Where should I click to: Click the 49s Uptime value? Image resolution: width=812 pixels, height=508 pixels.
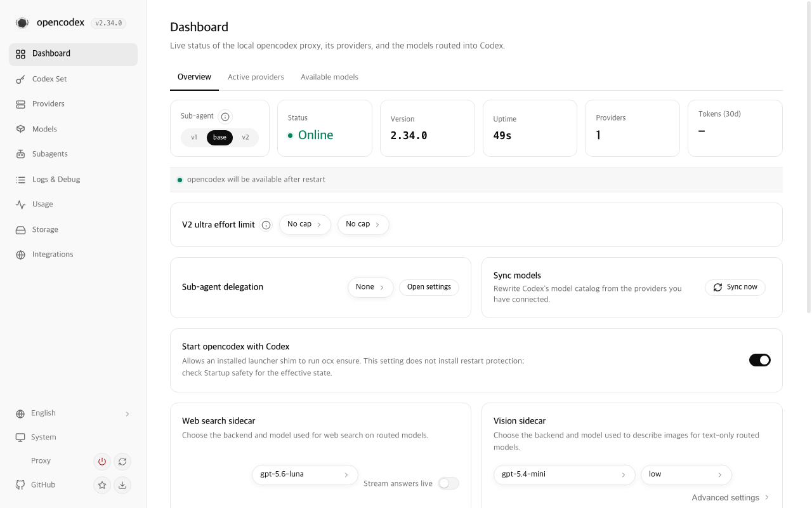[502, 135]
